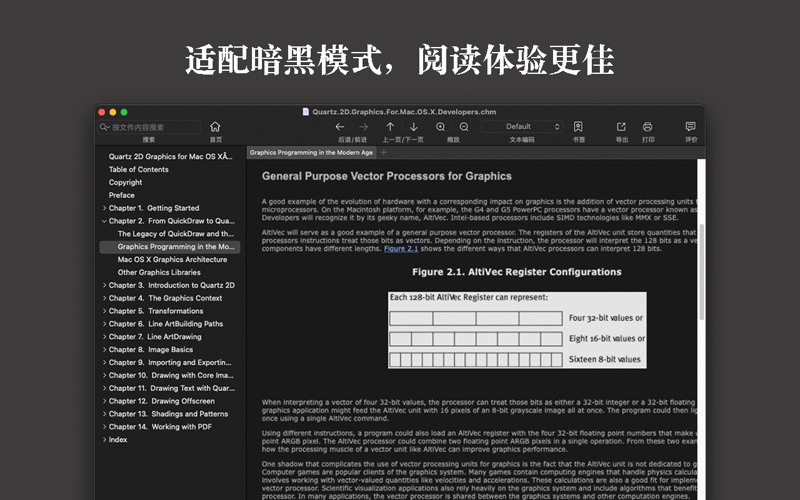The image size is (800, 500).
Task: Open the review comment icon
Action: [x=690, y=127]
